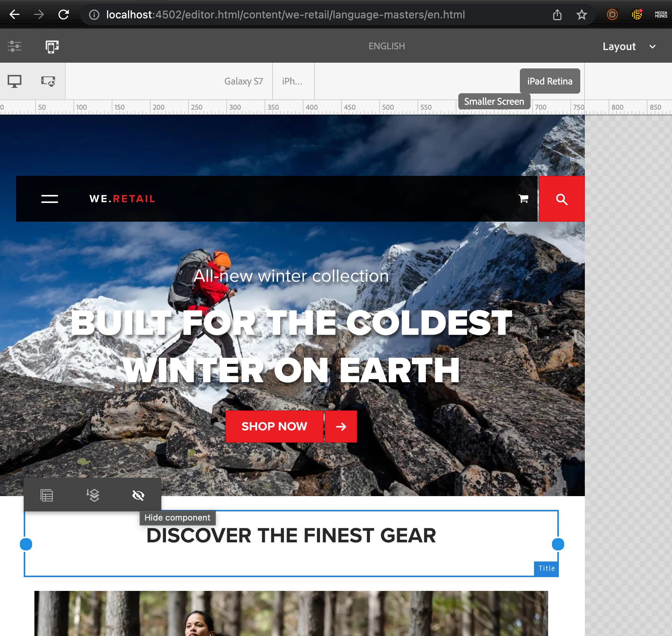The height and width of the screenshot is (636, 672).
Task: Toggle the AEM side panel
Action: coord(15,46)
